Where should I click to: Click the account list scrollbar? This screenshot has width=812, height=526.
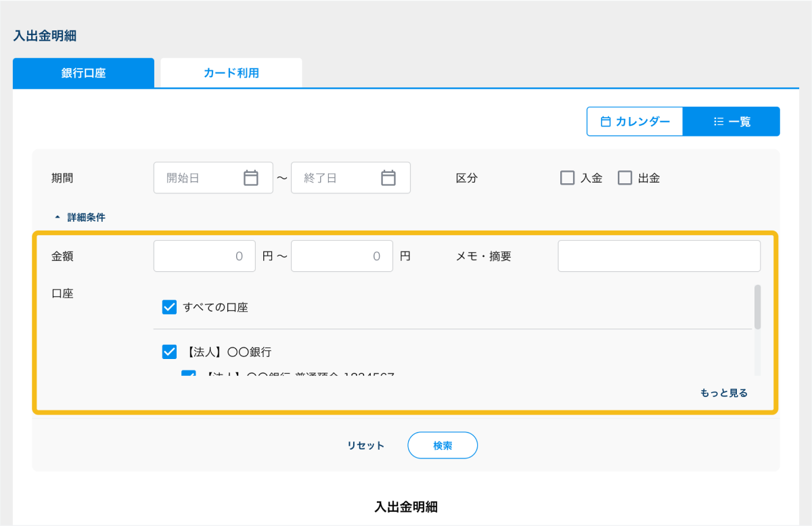tap(757, 307)
